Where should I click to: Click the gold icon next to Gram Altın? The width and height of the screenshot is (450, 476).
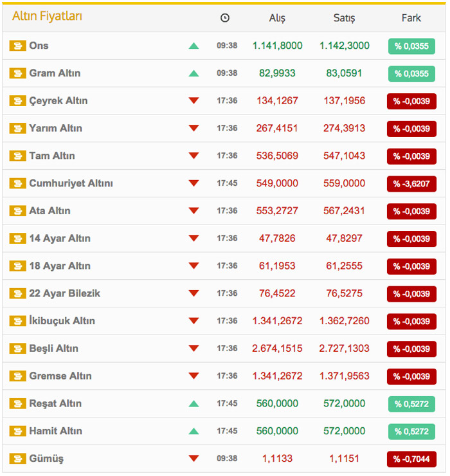pos(17,73)
